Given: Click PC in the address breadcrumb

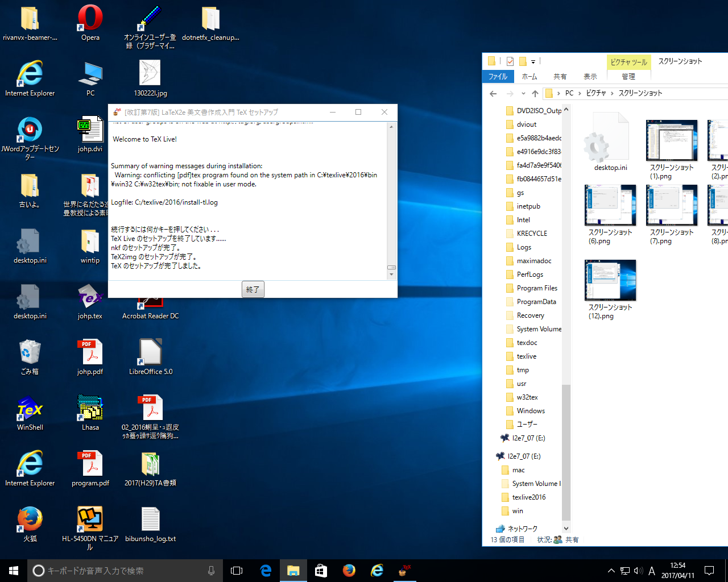Looking at the screenshot, I should click(569, 93).
